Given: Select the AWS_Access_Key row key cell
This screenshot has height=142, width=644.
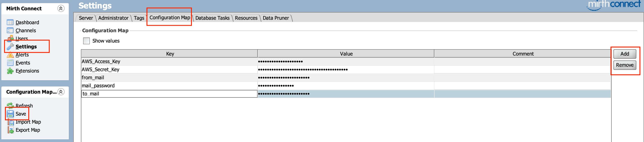Looking at the screenshot, I should (x=169, y=62).
